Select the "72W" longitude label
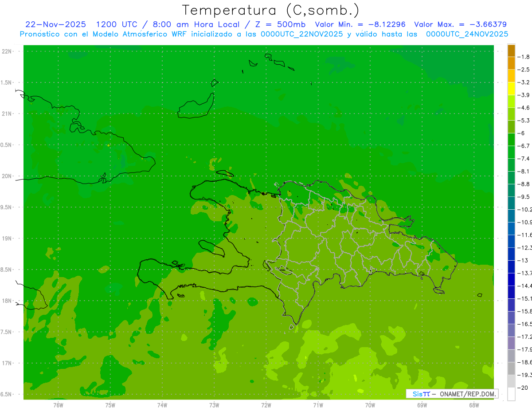The image size is (532, 411). click(x=266, y=405)
